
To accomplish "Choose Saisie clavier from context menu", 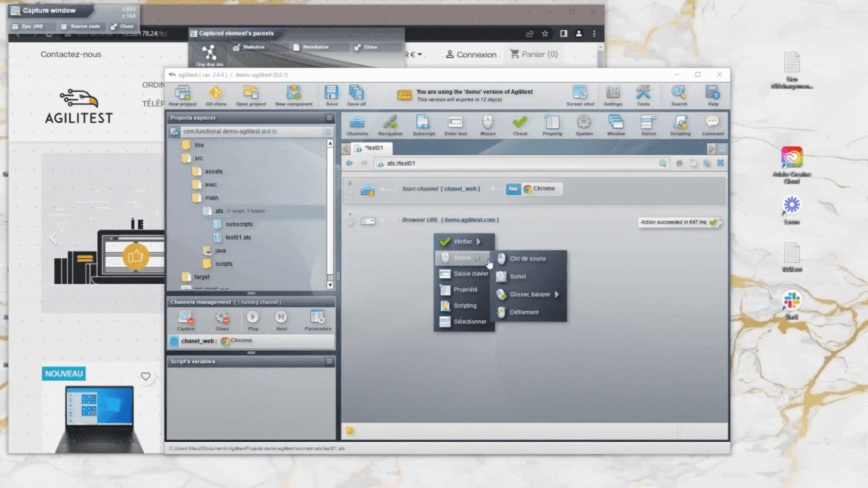I will (x=464, y=274).
